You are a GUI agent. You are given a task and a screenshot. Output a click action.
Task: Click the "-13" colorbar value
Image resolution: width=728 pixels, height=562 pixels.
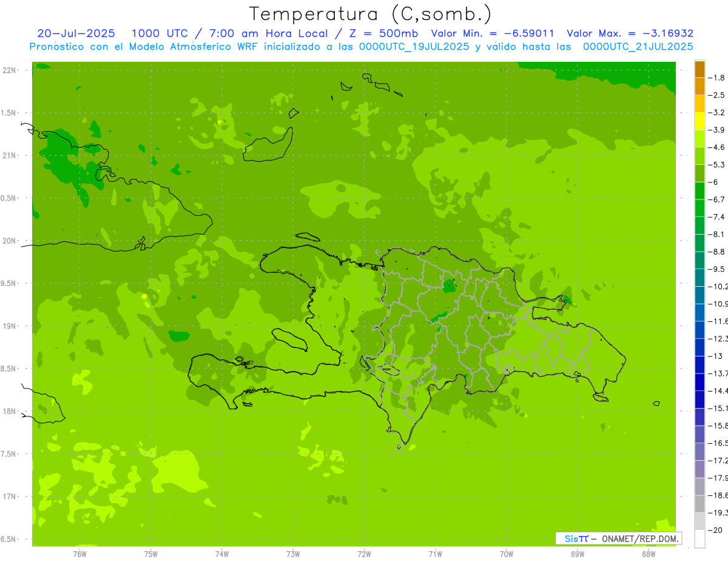tap(715, 356)
